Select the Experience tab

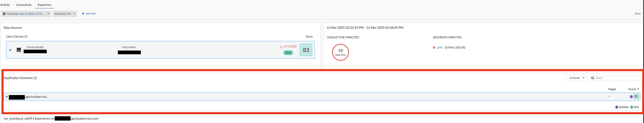point(44,5)
